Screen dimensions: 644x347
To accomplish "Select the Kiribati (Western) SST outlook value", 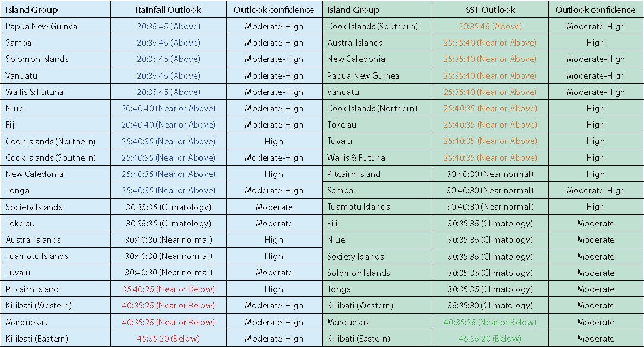I will (x=490, y=305).
